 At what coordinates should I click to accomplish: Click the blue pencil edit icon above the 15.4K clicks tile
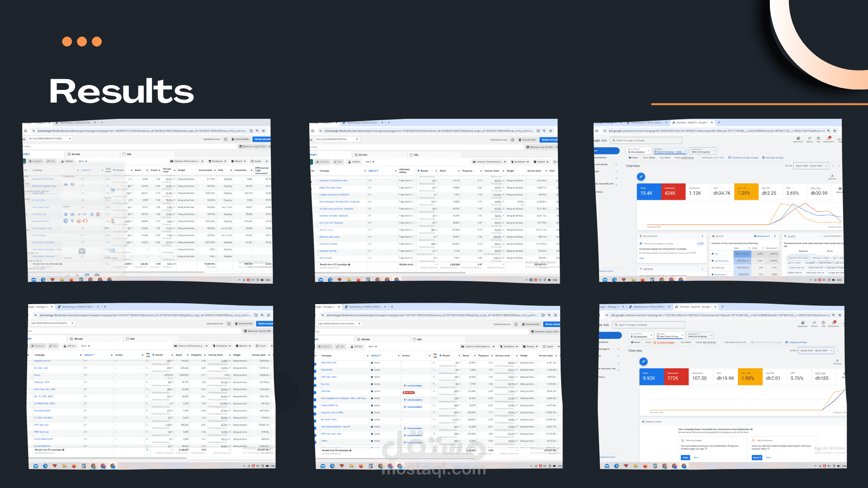[x=641, y=177]
